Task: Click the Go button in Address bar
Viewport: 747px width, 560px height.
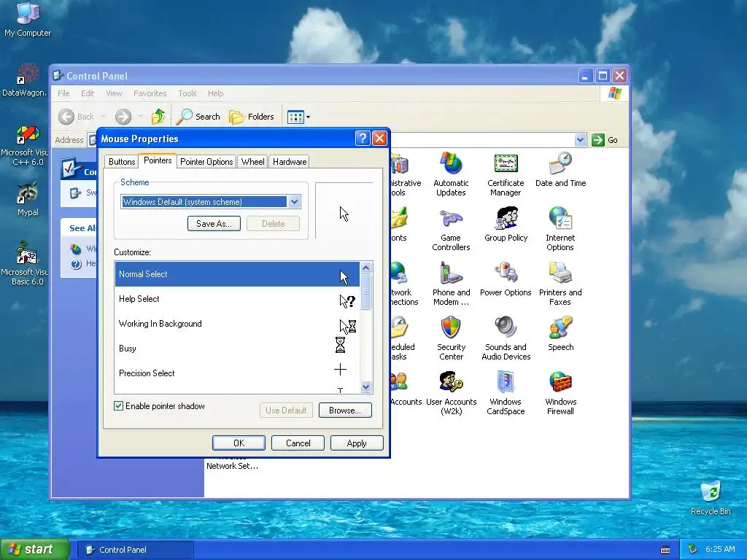Action: click(605, 140)
